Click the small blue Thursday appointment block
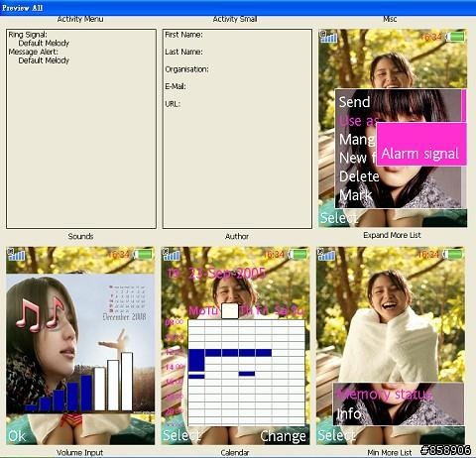476x458 pixels. (x=247, y=374)
